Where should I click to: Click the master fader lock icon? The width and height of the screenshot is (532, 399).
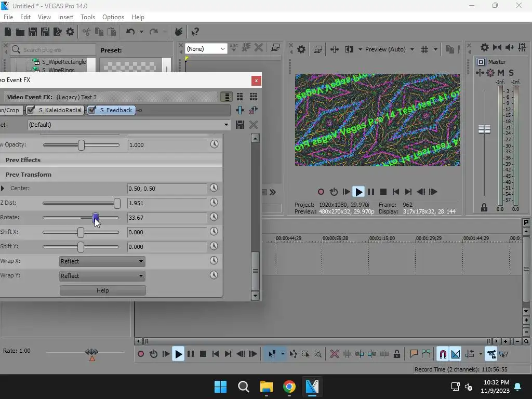[484, 208]
